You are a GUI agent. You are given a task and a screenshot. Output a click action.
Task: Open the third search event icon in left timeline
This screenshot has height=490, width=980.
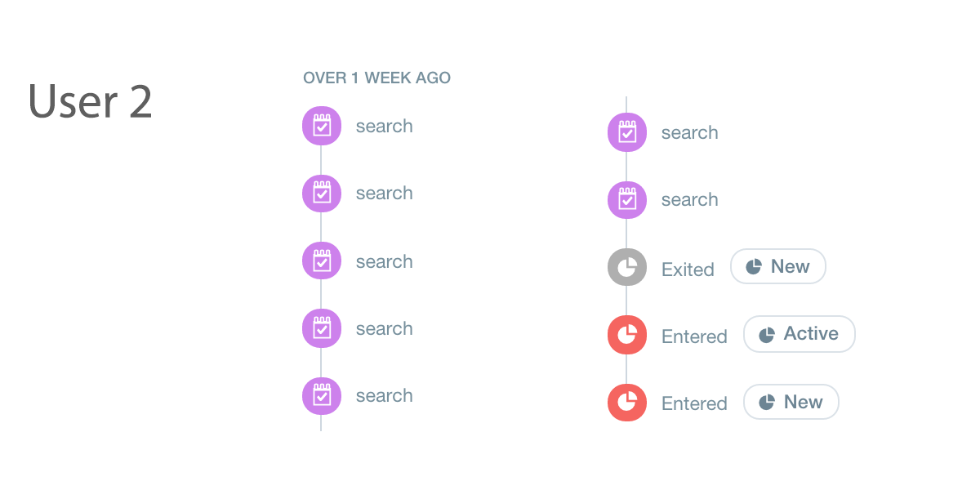(322, 261)
